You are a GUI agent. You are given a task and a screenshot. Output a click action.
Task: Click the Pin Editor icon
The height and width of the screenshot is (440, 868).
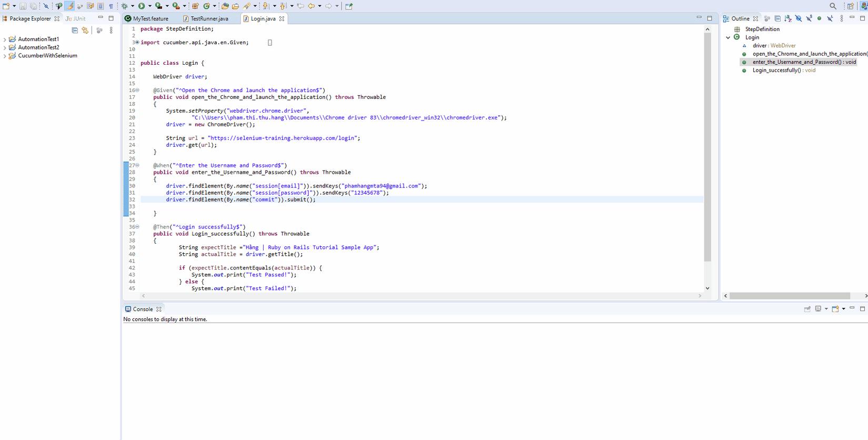click(x=349, y=6)
